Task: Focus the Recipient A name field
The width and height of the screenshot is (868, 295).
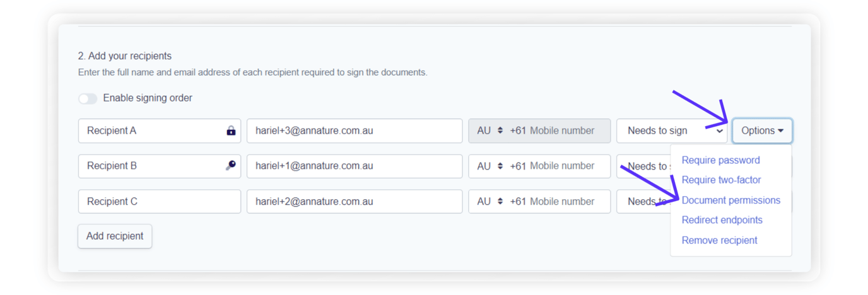Action: click(160, 130)
